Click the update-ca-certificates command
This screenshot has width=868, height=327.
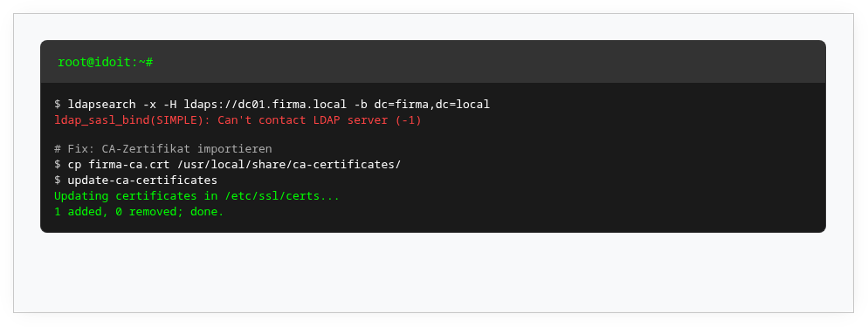(135, 181)
